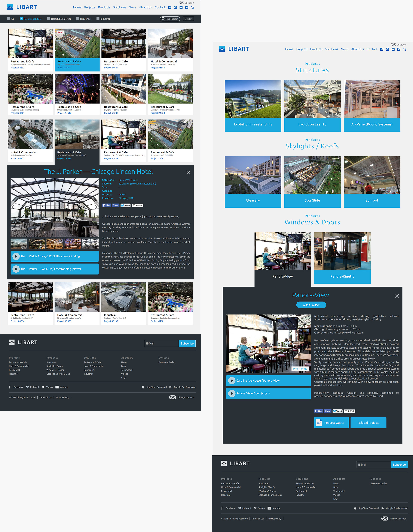Image resolution: width=413 pixels, height=532 pixels.
Task: Click Request Quote PDF button
Action: [331, 423]
